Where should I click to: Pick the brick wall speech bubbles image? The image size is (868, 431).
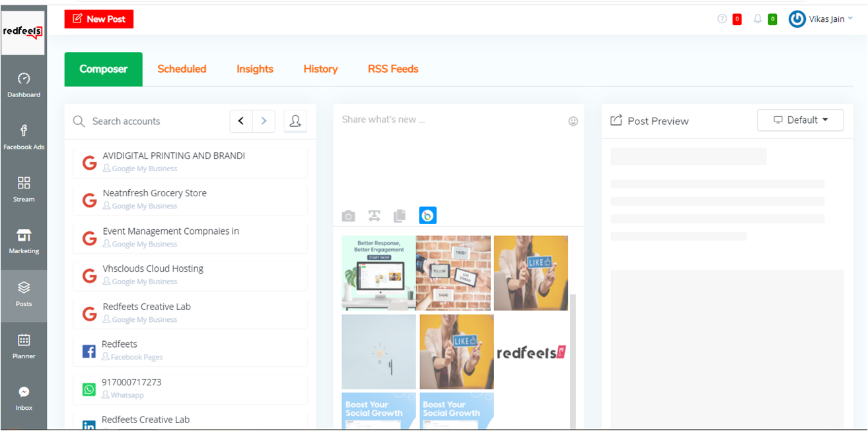point(453,273)
